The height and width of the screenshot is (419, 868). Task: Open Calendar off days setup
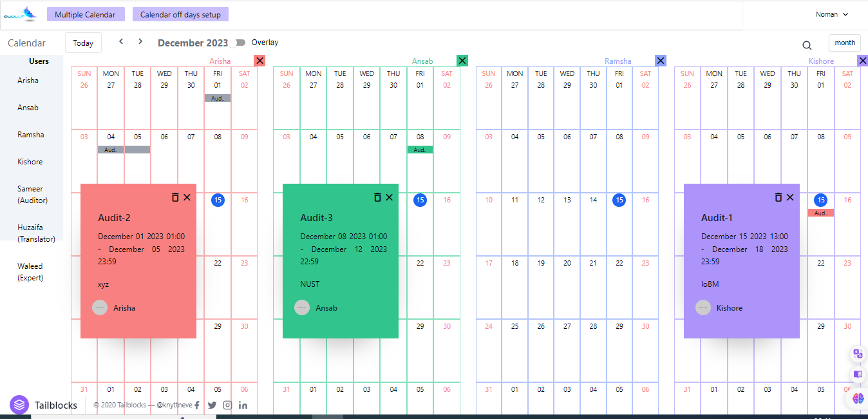click(x=180, y=14)
